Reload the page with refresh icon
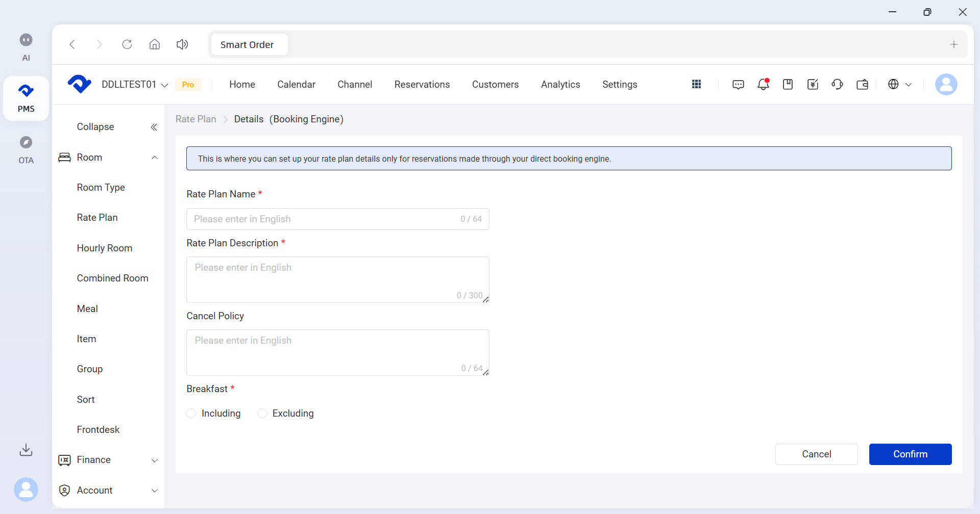 [127, 44]
